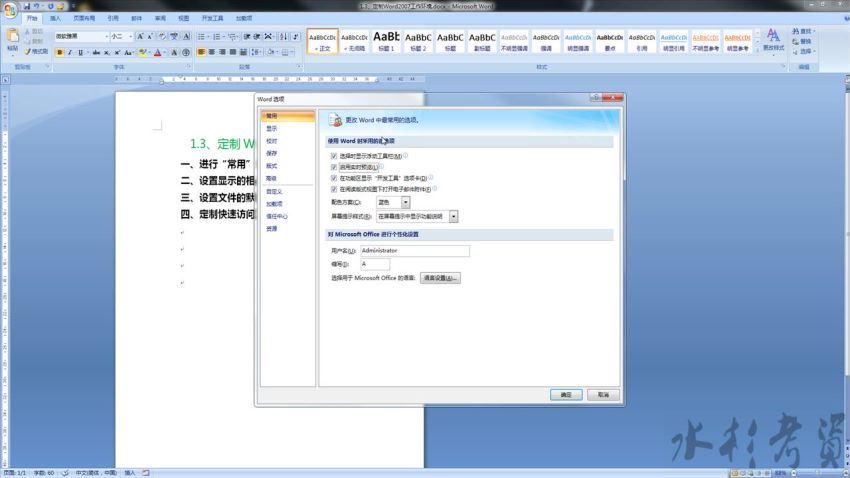Click the 取消 button in Word Options

[603, 395]
